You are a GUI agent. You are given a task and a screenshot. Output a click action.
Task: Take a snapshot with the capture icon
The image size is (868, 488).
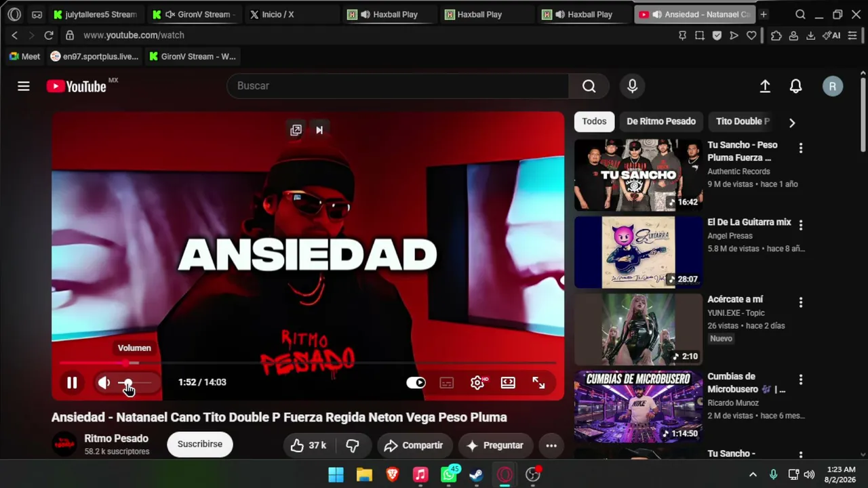tap(700, 35)
